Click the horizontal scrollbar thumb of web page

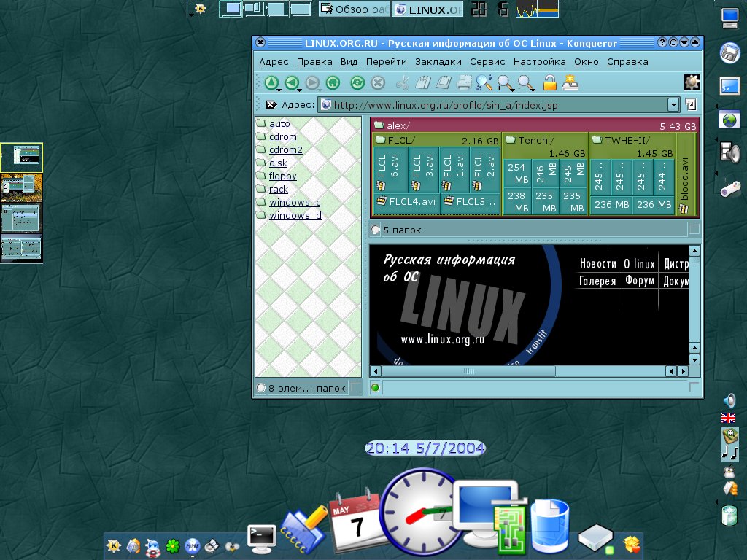click(468, 371)
